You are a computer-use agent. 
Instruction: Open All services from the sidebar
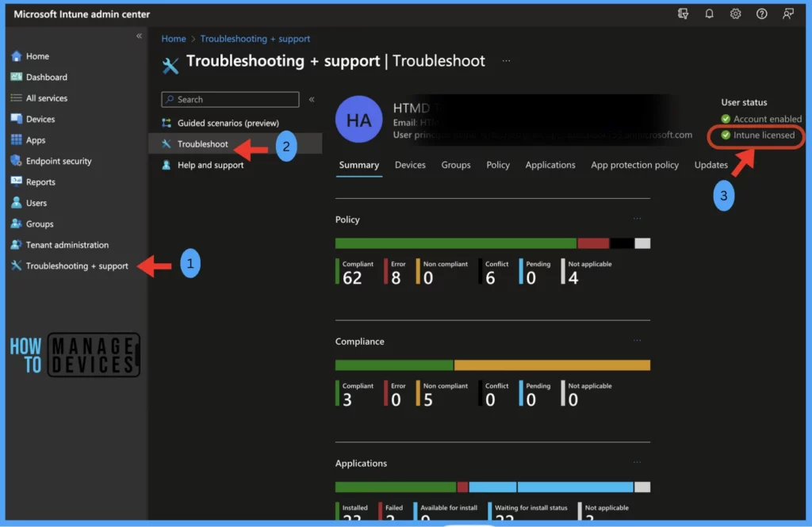[x=47, y=97]
